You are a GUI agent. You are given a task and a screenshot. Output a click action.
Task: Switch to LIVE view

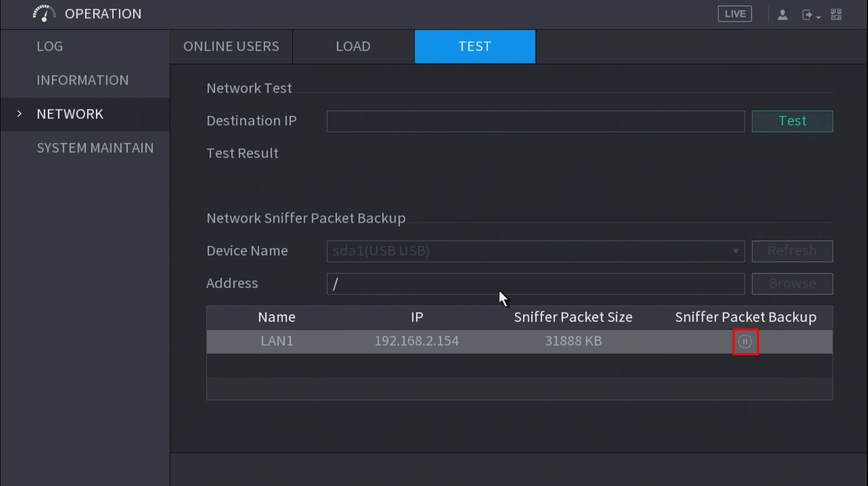pyautogui.click(x=734, y=14)
